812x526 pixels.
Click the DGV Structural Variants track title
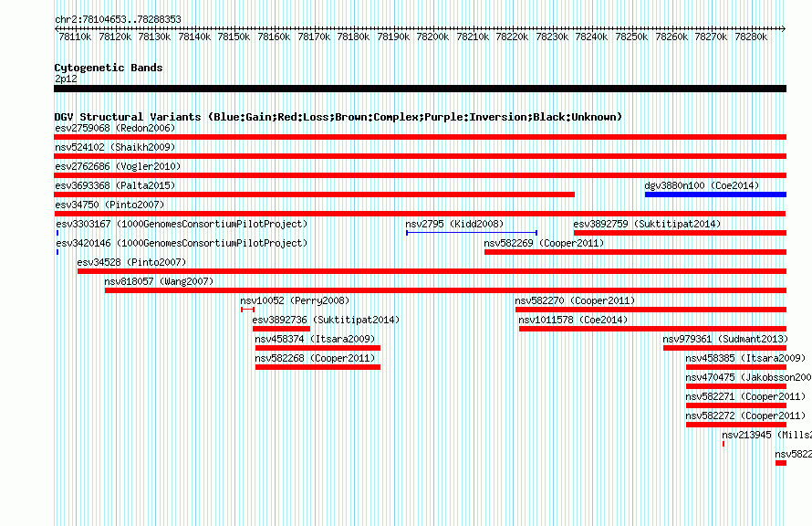point(338,117)
